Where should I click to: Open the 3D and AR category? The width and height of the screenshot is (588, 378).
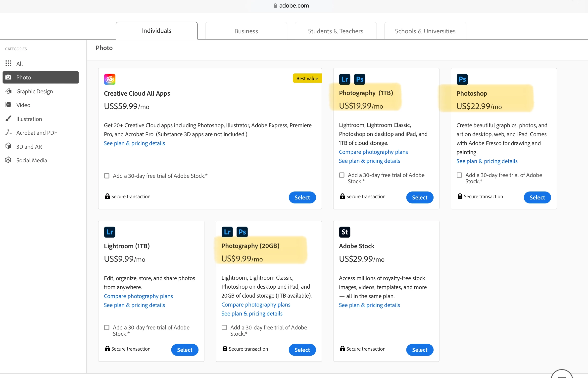pyautogui.click(x=29, y=147)
